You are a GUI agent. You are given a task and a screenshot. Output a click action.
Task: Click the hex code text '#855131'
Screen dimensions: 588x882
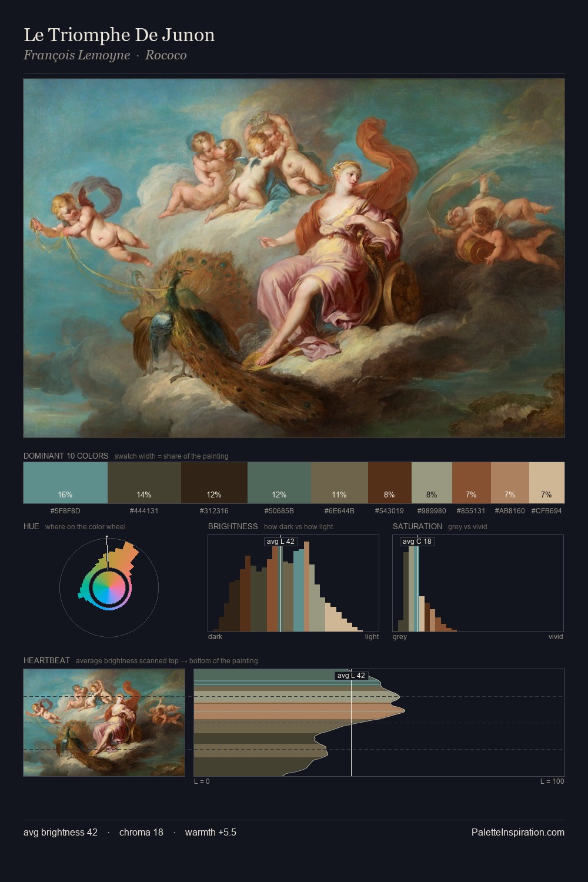(x=471, y=511)
